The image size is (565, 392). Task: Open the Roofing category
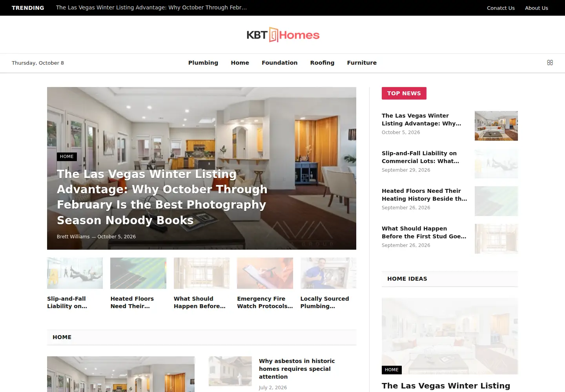point(322,63)
